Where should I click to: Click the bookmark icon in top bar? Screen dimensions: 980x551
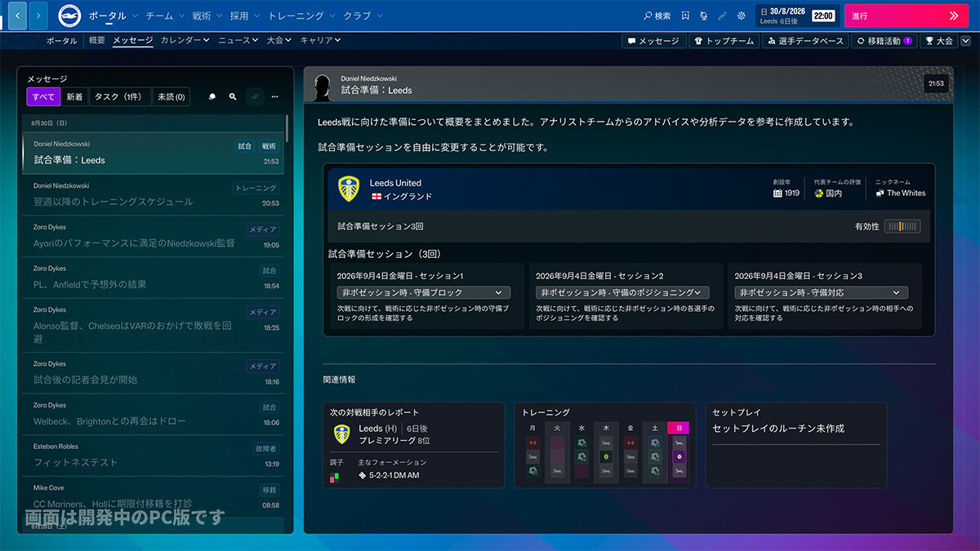coord(684,16)
